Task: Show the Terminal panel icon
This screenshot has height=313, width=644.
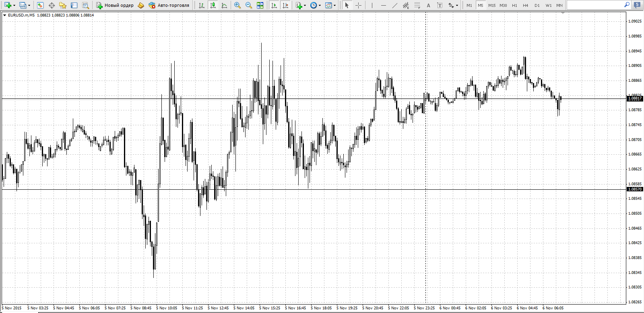Action: [x=74, y=5]
